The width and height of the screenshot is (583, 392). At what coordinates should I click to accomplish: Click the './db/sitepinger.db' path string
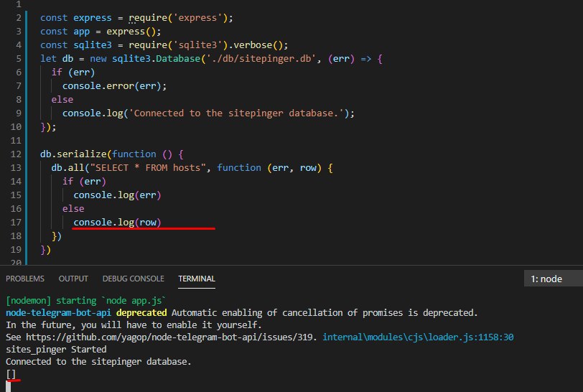click(x=261, y=59)
